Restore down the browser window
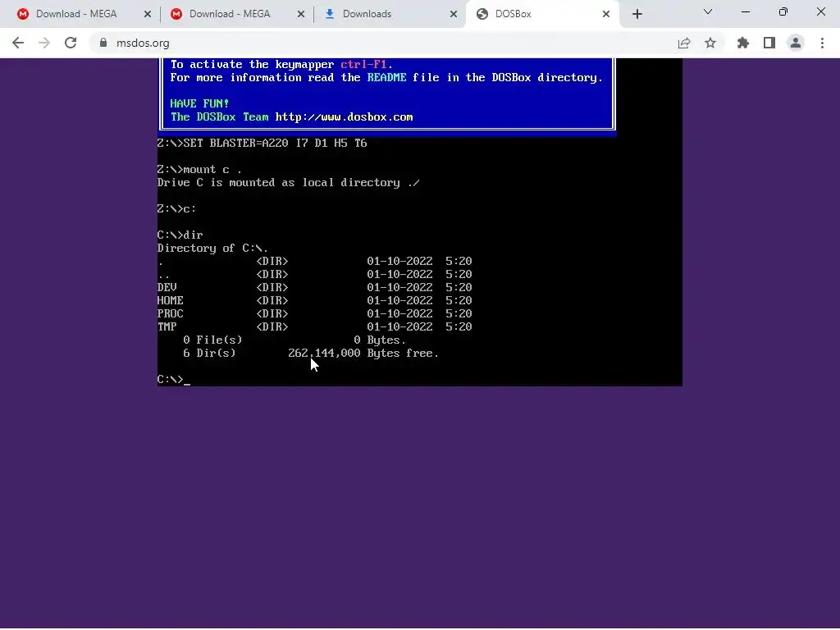 [x=783, y=11]
